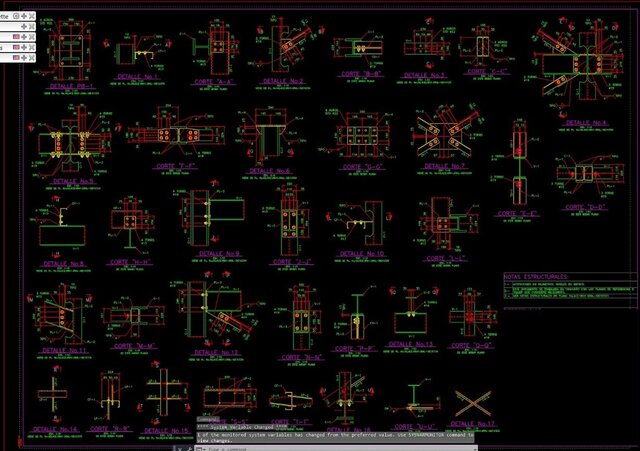Select the 'DETALLE PB-1' title text

click(72, 87)
